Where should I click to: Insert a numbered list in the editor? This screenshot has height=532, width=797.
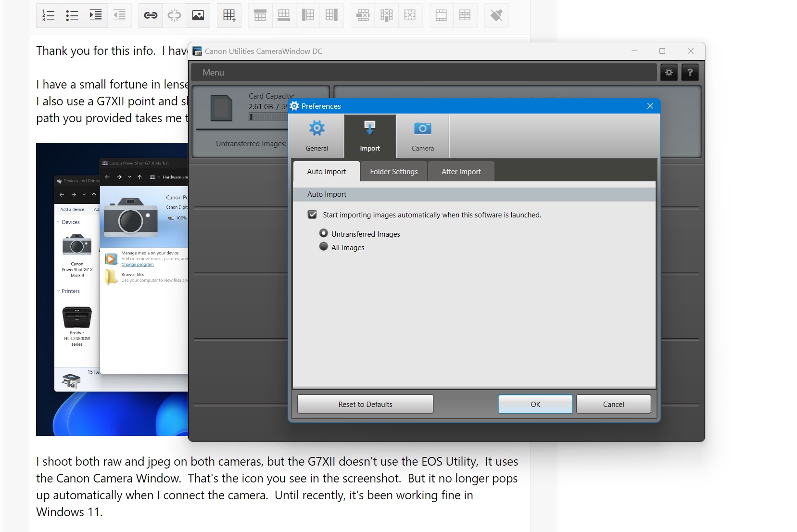tap(48, 15)
